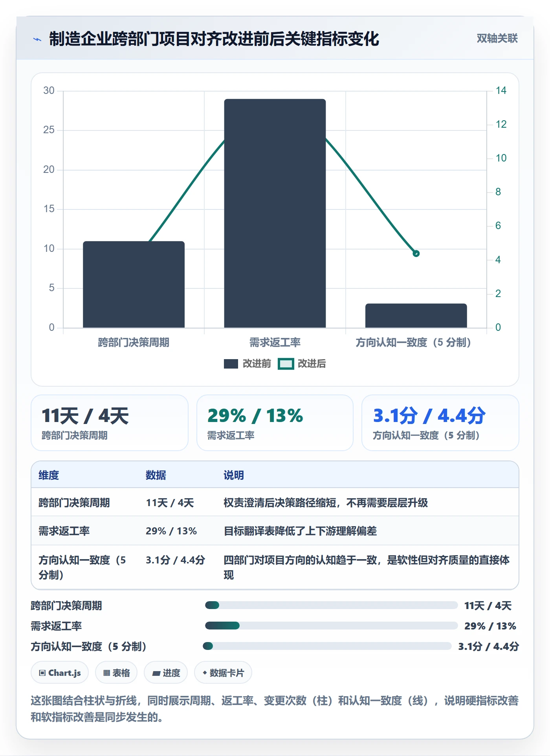Screen dimensions: 550x756
Task: Click the 需求返工率 table row label
Action: point(64,531)
